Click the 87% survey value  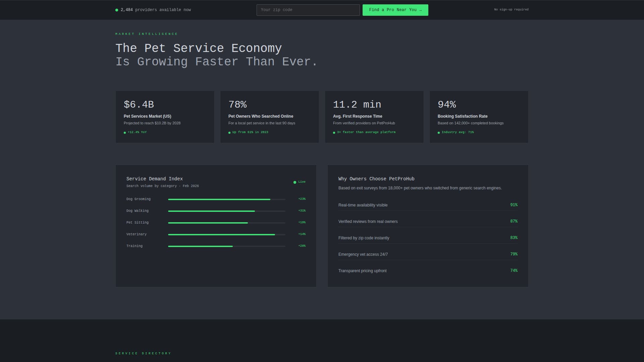coord(514,221)
